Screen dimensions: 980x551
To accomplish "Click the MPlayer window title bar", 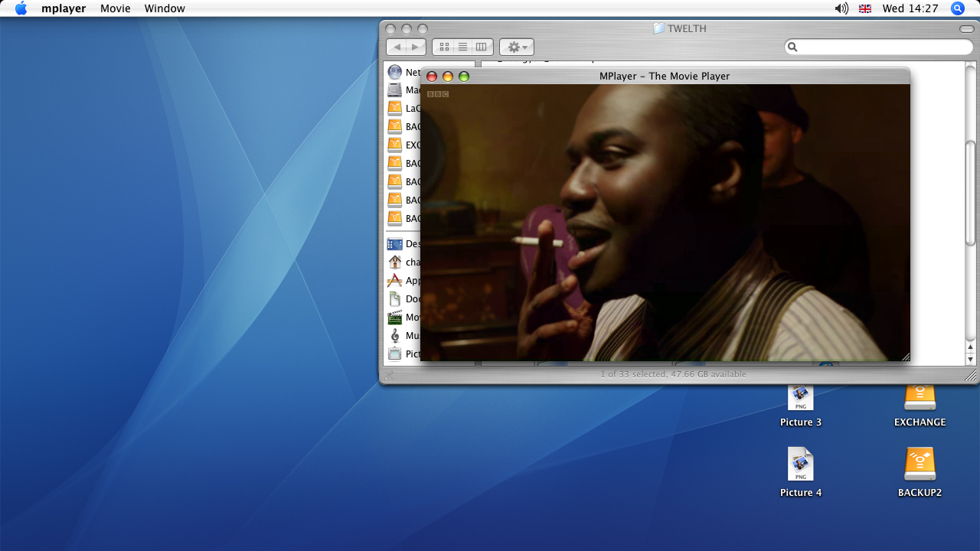I will 665,76.
